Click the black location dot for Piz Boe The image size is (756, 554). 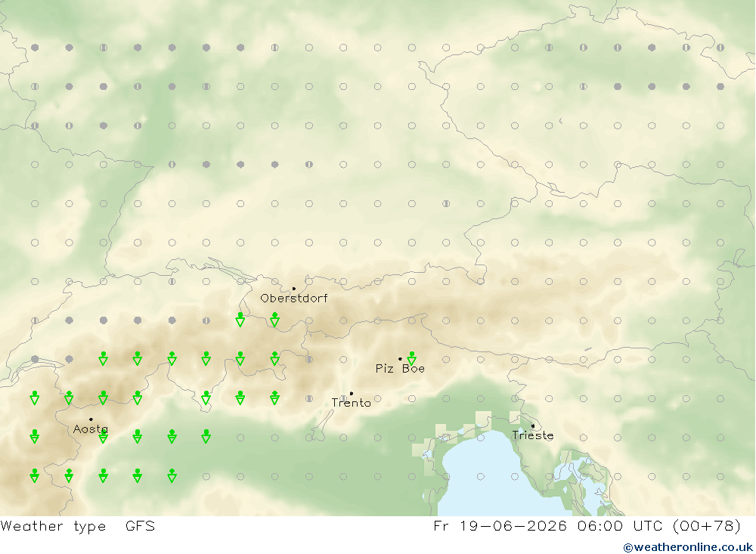click(x=400, y=359)
